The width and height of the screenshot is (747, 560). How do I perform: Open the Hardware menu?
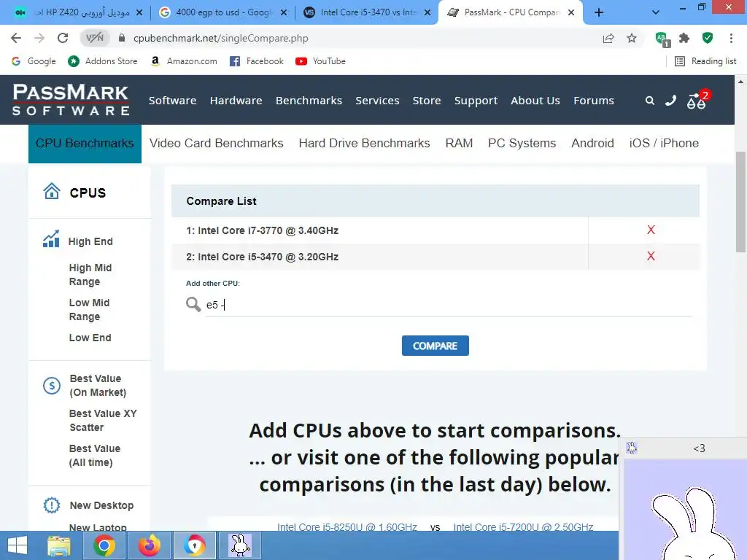[236, 101]
